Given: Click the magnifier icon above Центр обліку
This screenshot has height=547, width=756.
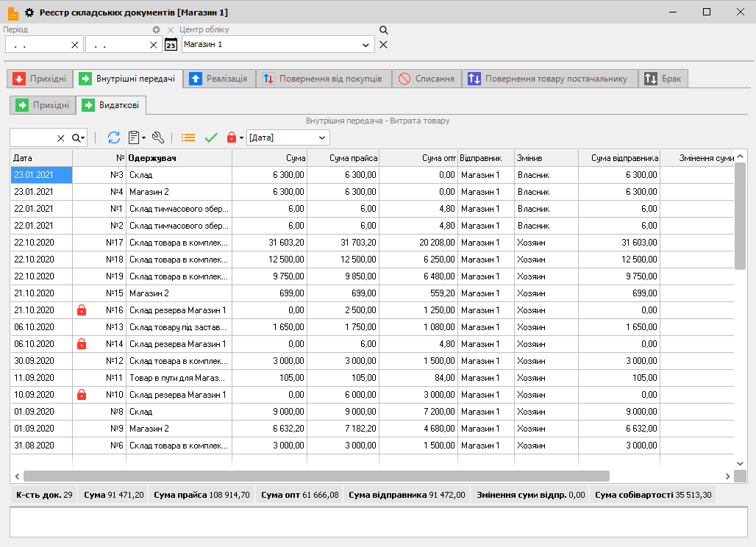Looking at the screenshot, I should (383, 30).
